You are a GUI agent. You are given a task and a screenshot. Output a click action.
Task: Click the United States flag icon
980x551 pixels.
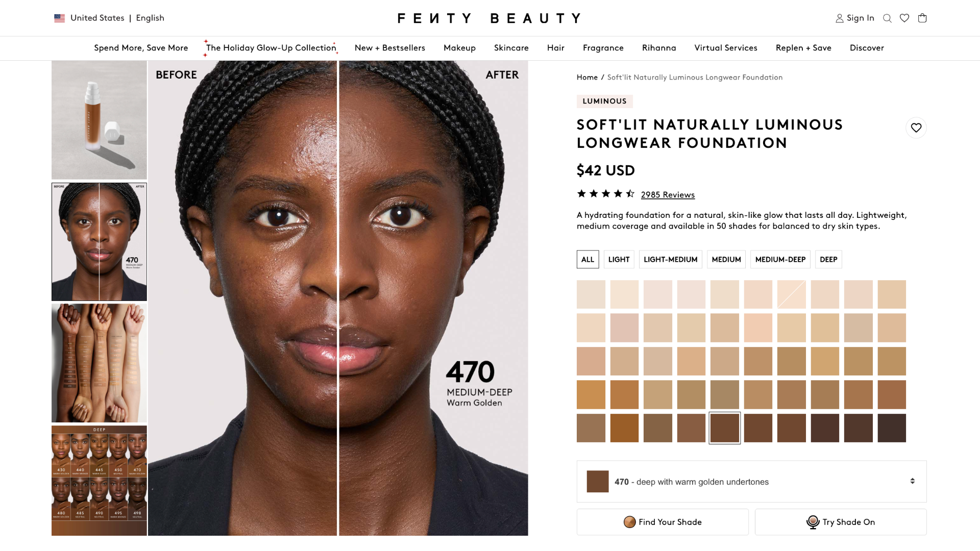[60, 18]
